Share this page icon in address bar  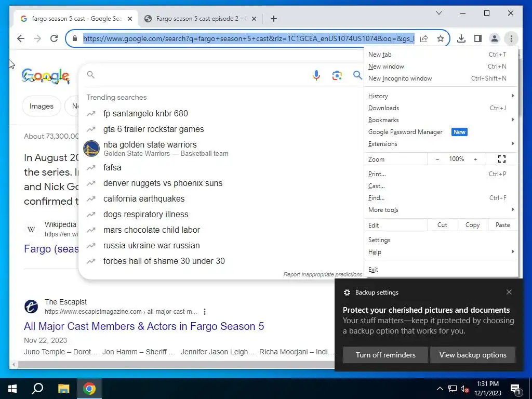(x=424, y=38)
